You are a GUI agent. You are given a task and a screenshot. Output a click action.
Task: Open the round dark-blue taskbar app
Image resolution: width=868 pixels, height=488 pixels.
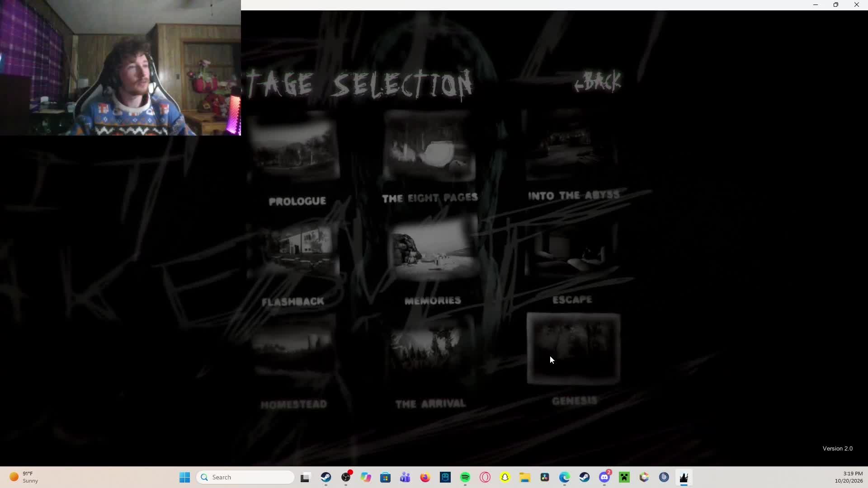pyautogui.click(x=664, y=478)
